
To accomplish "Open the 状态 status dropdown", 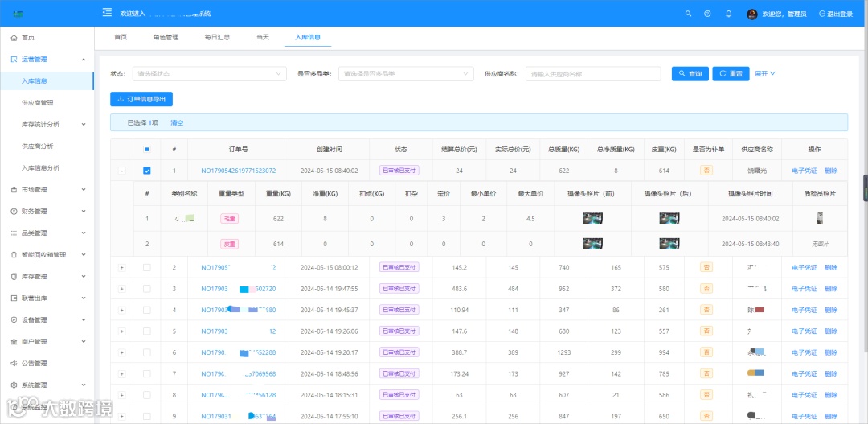I will pyautogui.click(x=209, y=74).
